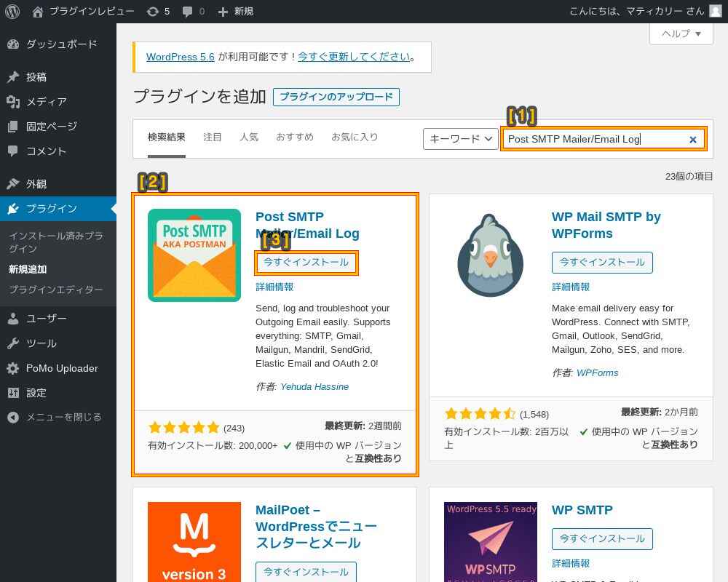Open the Post SMTP plugin icon thumbnail
Screen dimensions: 728x582
click(x=194, y=255)
